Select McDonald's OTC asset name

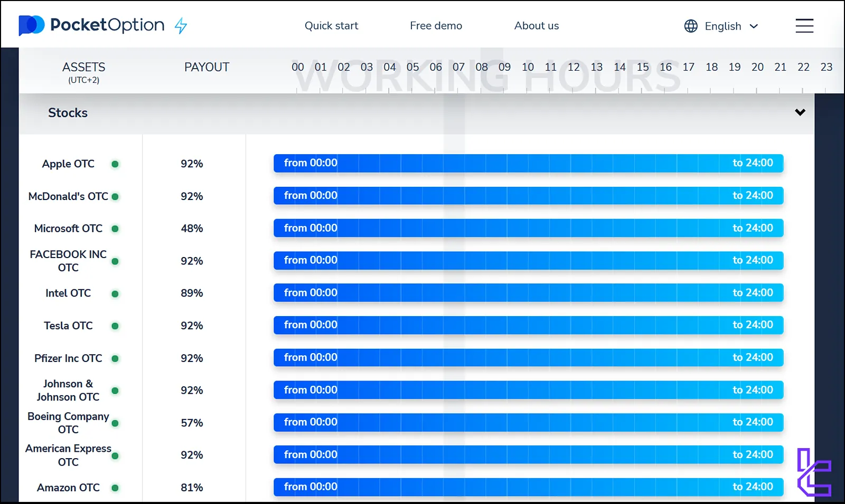68,196
